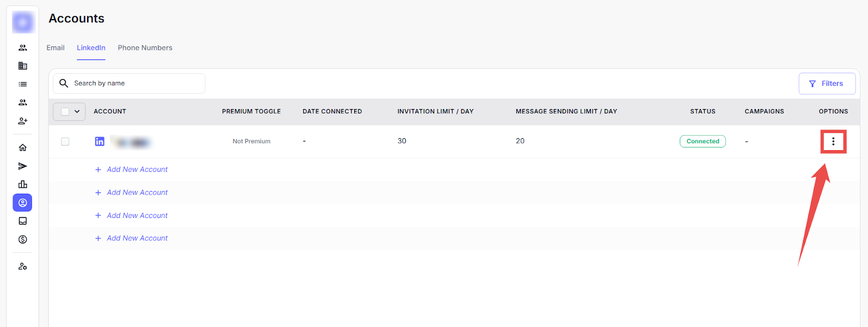Open the Filters panel
The image size is (868, 327).
pos(826,84)
